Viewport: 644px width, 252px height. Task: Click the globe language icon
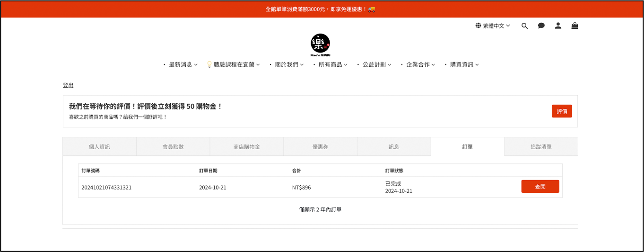tap(478, 26)
